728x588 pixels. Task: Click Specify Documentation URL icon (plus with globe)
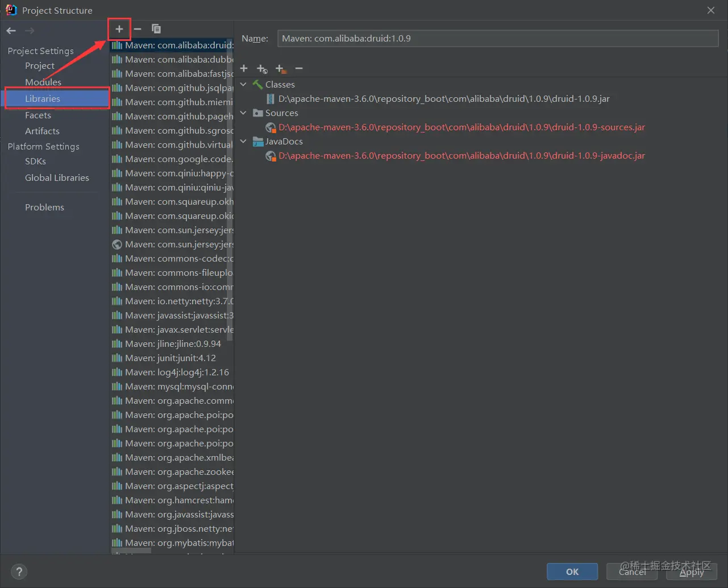262,69
